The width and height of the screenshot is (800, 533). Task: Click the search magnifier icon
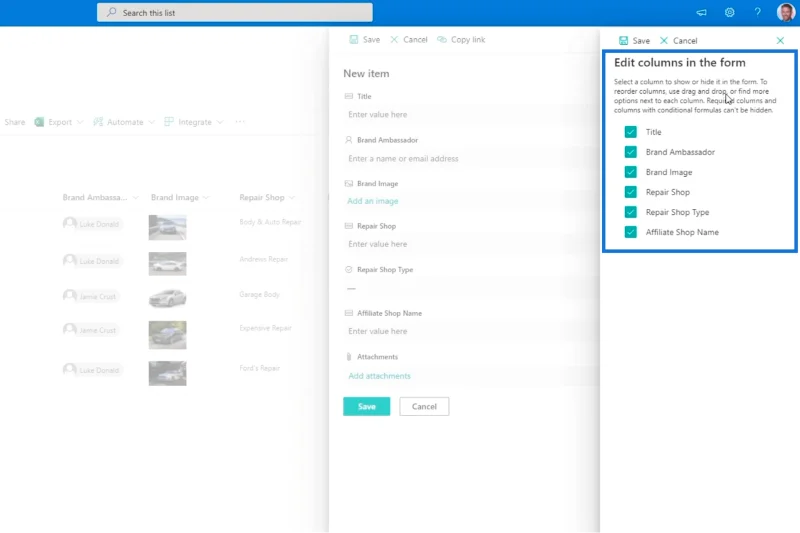click(x=111, y=12)
